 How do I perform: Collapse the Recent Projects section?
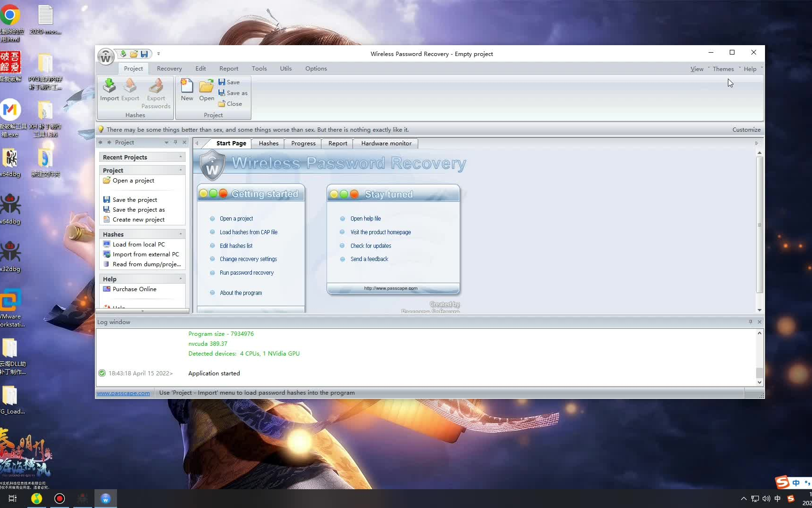[180, 157]
